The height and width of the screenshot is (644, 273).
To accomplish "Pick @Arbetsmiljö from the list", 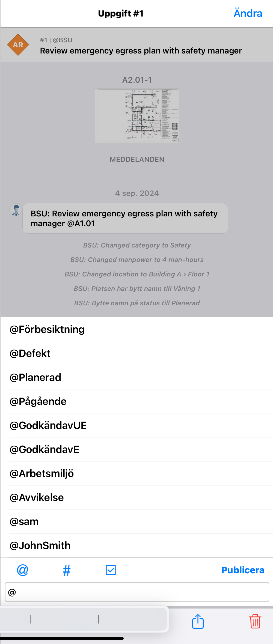I will [42, 473].
